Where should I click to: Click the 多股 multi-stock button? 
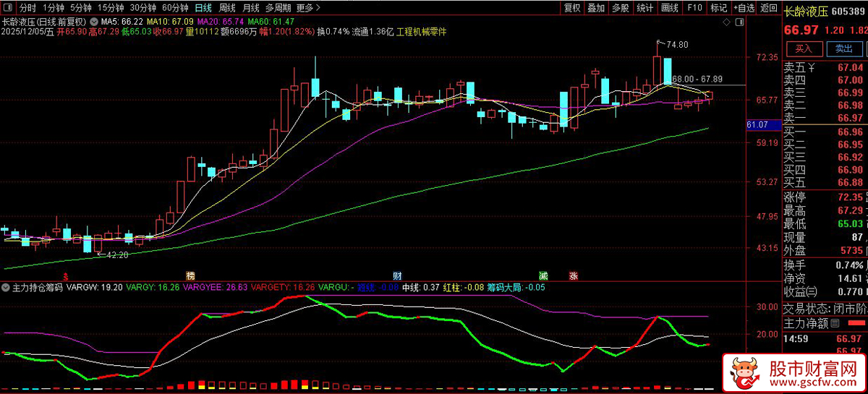click(620, 8)
